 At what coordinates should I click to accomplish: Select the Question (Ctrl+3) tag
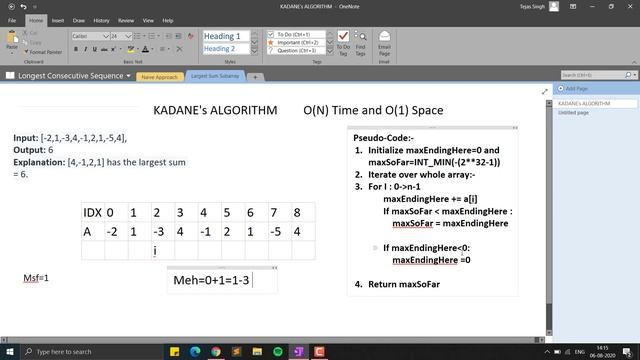tap(297, 51)
